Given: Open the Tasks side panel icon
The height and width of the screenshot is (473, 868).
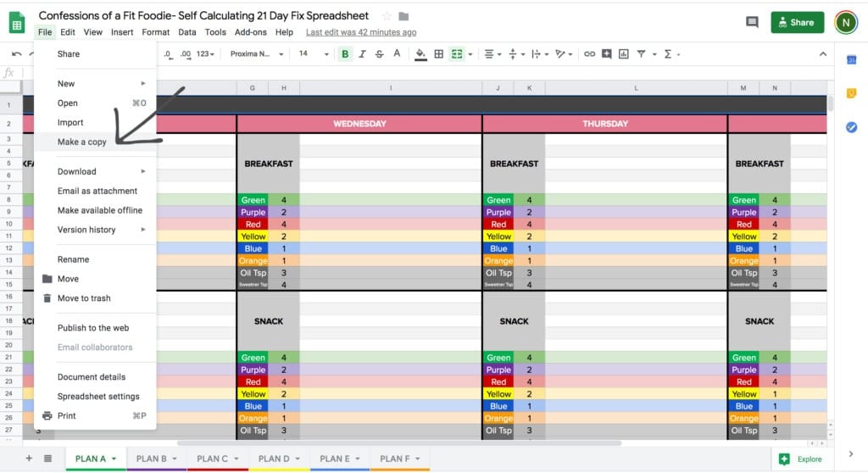Looking at the screenshot, I should 851,127.
